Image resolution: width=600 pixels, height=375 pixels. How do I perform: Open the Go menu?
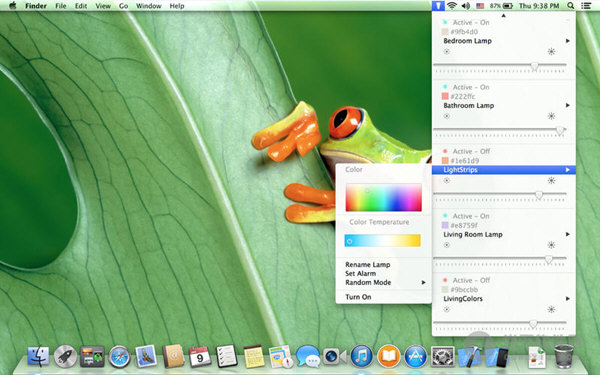pyautogui.click(x=123, y=6)
